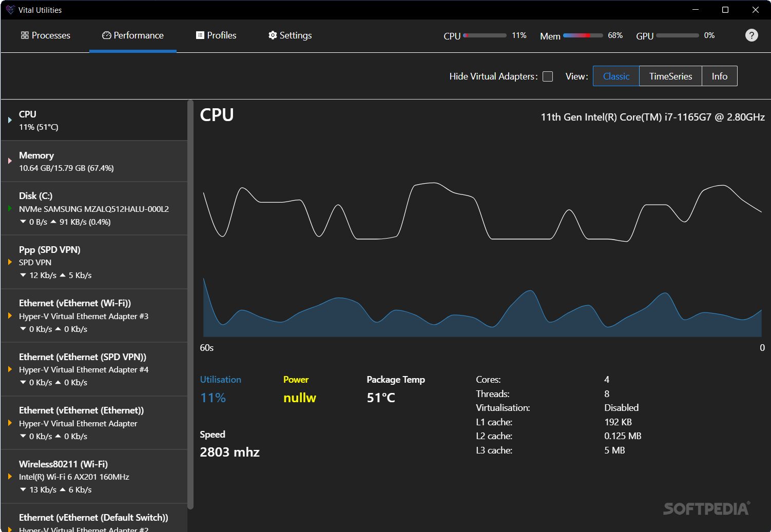The width and height of the screenshot is (771, 532).
Task: Toggle Hide Virtual Adapters checkbox
Action: [548, 76]
